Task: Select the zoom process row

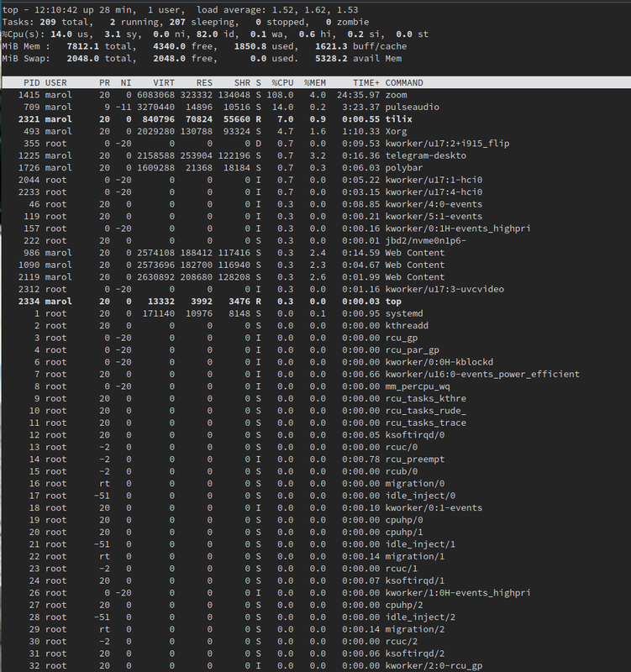Action: coord(317,95)
